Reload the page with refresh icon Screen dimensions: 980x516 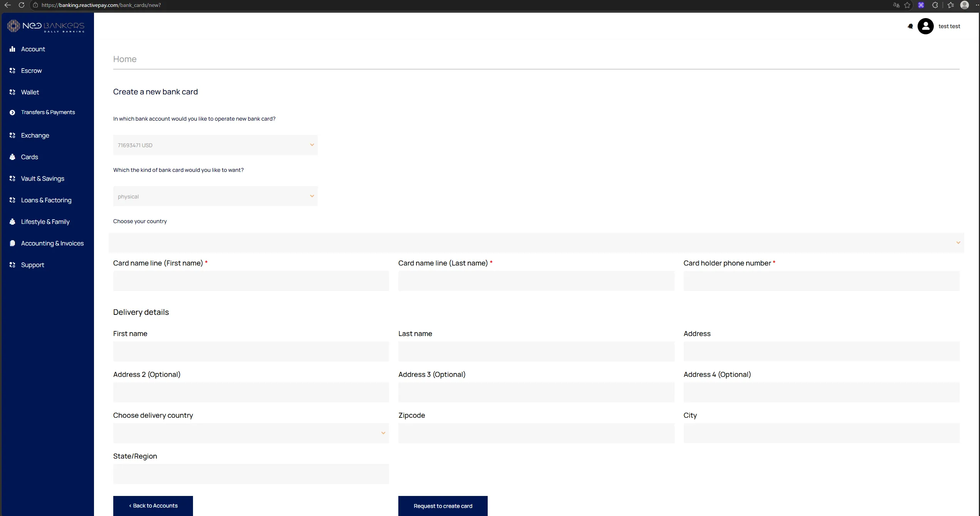point(22,5)
